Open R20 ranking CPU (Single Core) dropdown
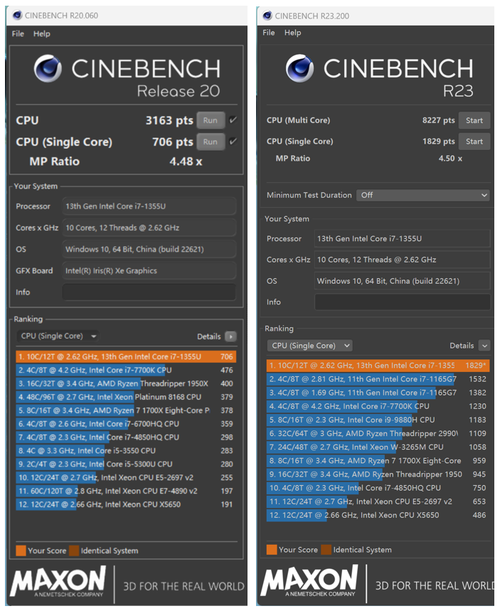The image size is (500, 611). pyautogui.click(x=58, y=336)
